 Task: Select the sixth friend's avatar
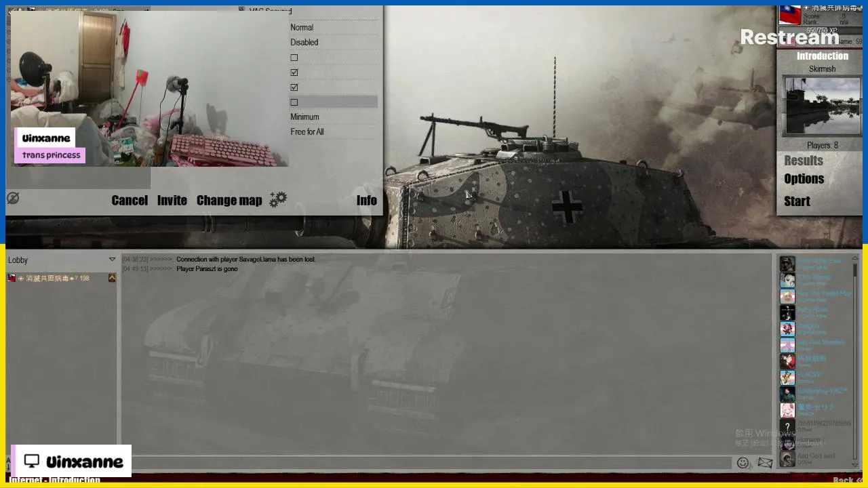(x=787, y=345)
